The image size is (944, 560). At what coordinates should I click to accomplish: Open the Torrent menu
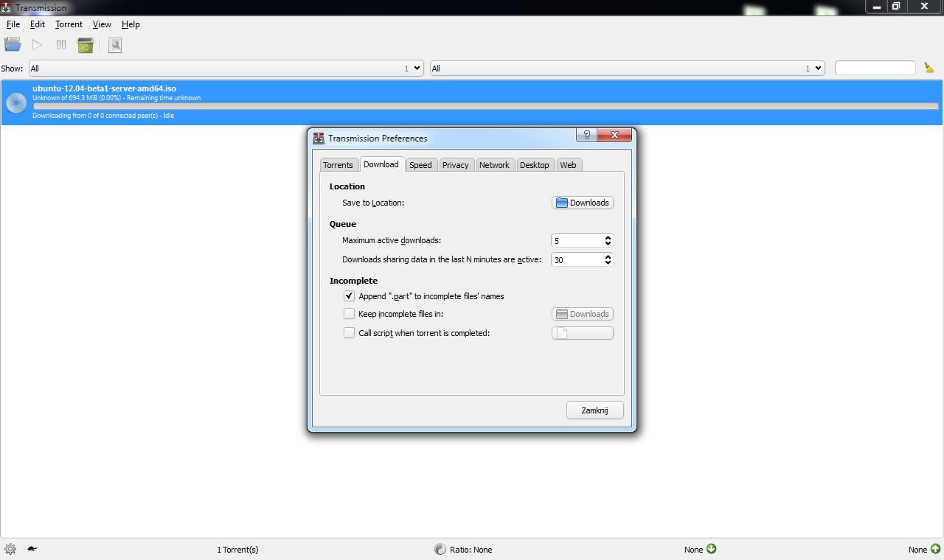tap(69, 24)
